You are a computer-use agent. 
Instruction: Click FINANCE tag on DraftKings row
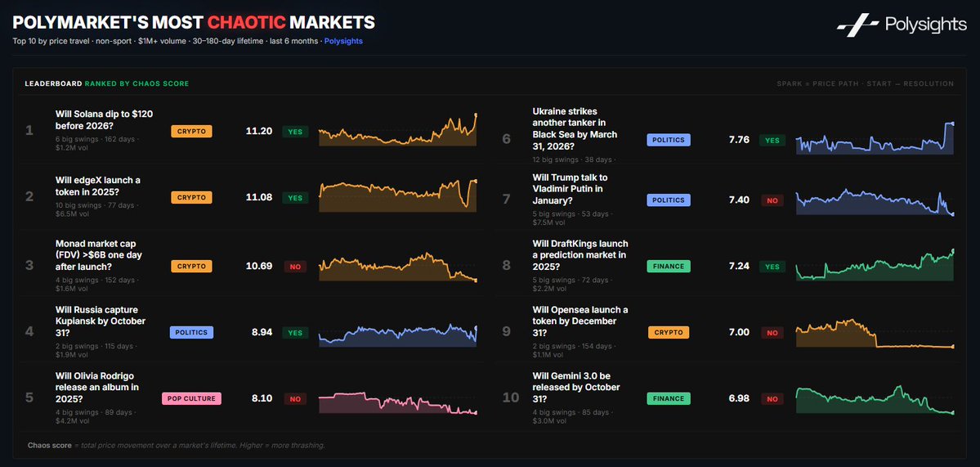[669, 267]
